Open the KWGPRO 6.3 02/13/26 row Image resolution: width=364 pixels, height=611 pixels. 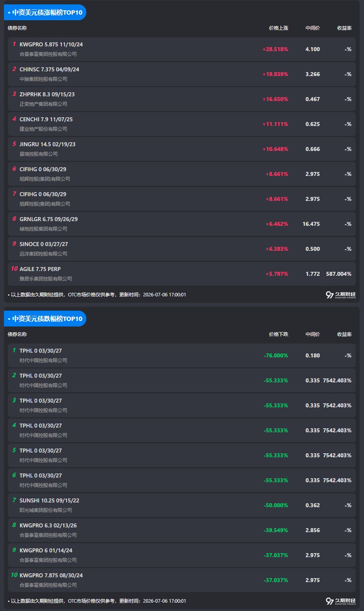point(182,530)
